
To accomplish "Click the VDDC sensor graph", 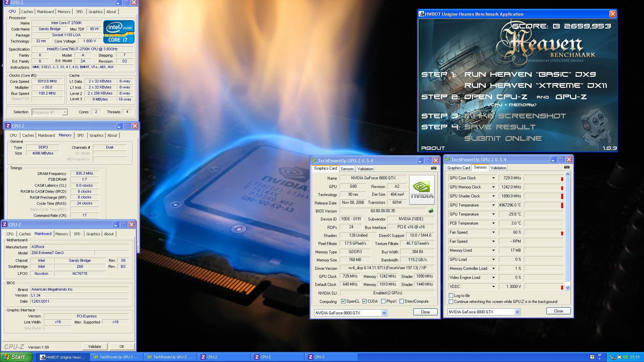I will click(x=543, y=287).
